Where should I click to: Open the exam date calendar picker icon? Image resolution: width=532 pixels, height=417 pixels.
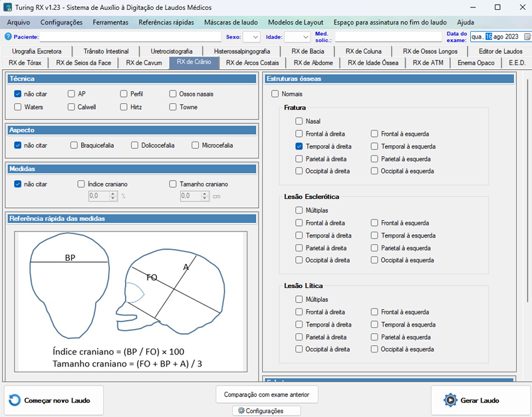tap(526, 37)
